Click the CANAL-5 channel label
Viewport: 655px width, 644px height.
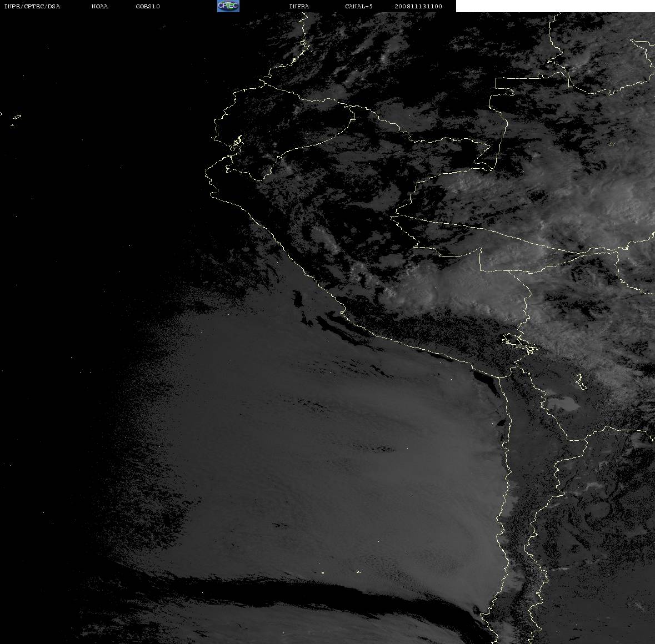point(358,6)
